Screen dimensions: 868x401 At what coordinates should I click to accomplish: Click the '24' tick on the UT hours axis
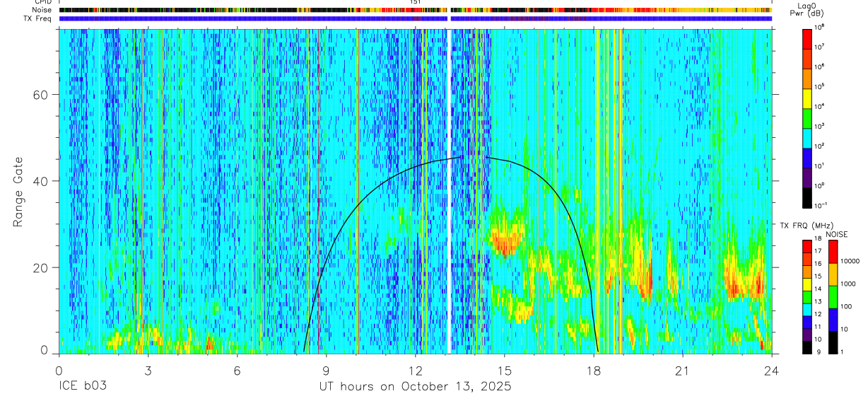pos(772,370)
